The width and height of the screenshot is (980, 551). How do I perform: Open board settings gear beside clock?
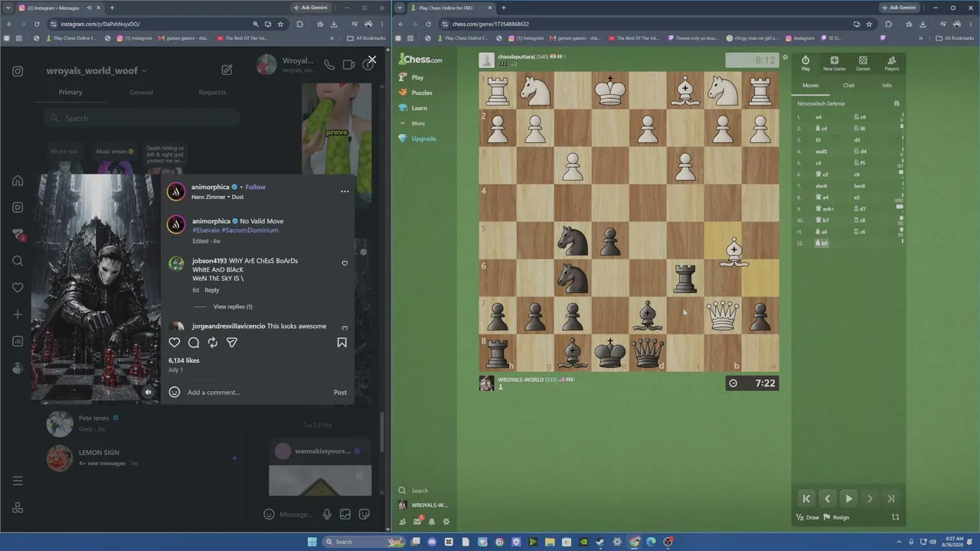785,57
